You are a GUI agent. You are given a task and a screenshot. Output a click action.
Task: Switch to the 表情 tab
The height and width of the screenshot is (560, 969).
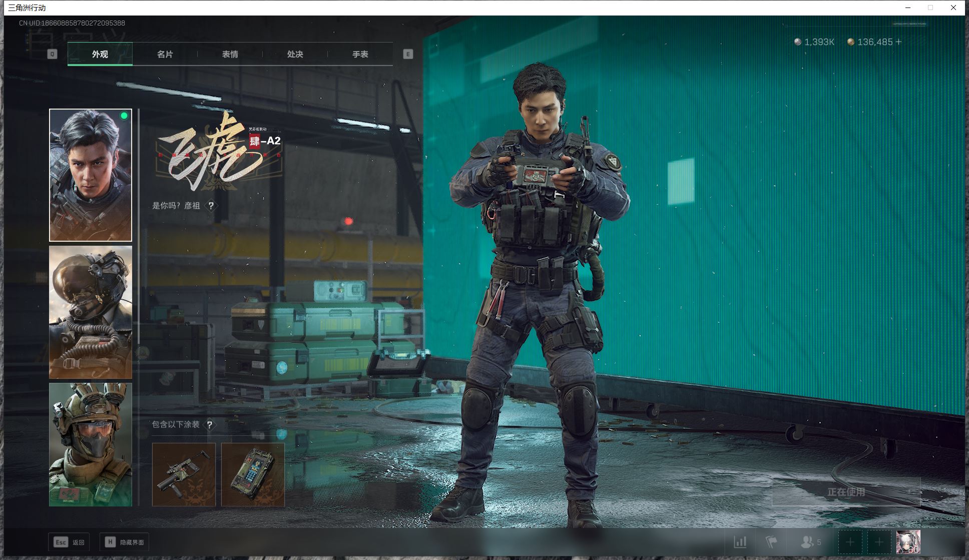coord(230,54)
